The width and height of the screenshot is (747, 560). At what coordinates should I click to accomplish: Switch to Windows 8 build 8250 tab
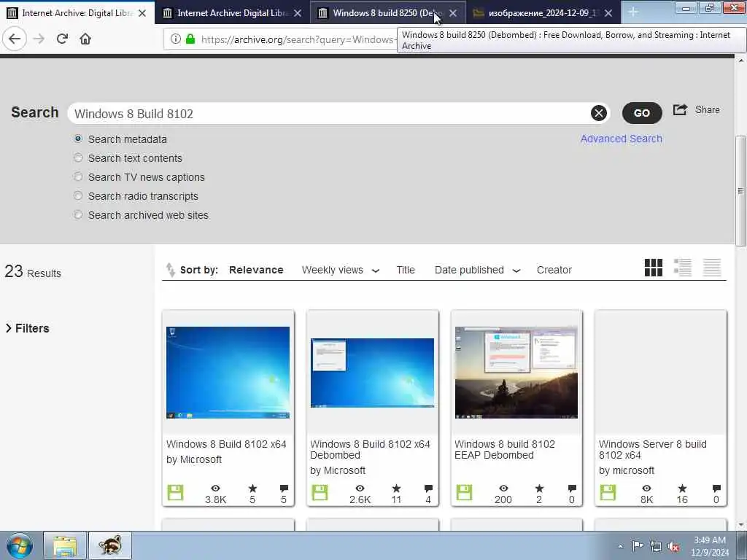(x=388, y=13)
